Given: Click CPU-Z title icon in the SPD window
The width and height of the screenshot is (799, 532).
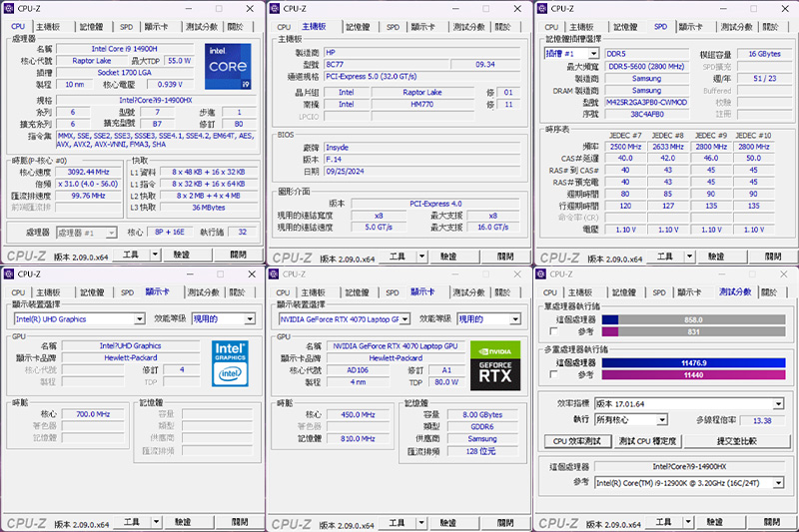Looking at the screenshot, I should [542, 8].
